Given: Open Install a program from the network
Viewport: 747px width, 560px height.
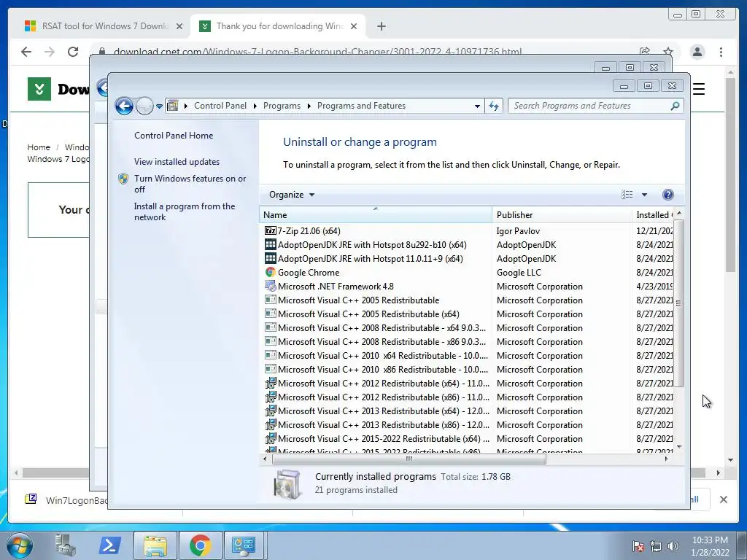Looking at the screenshot, I should 185,211.
